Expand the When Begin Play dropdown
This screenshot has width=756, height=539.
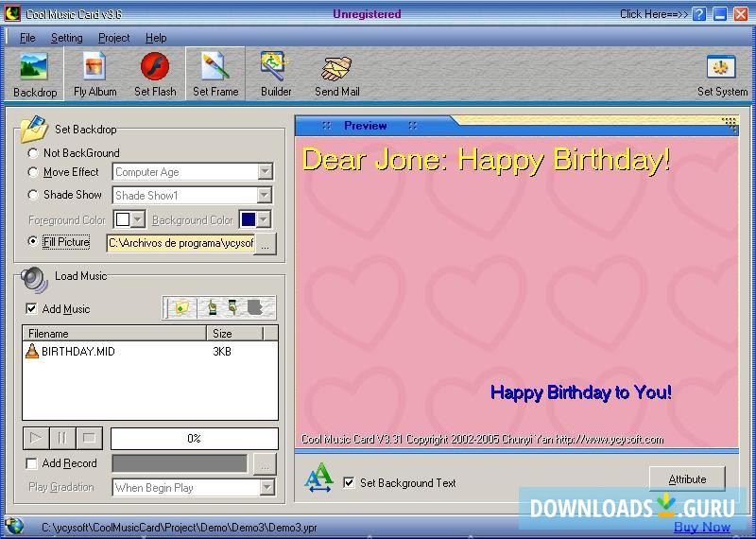pyautogui.click(x=266, y=488)
